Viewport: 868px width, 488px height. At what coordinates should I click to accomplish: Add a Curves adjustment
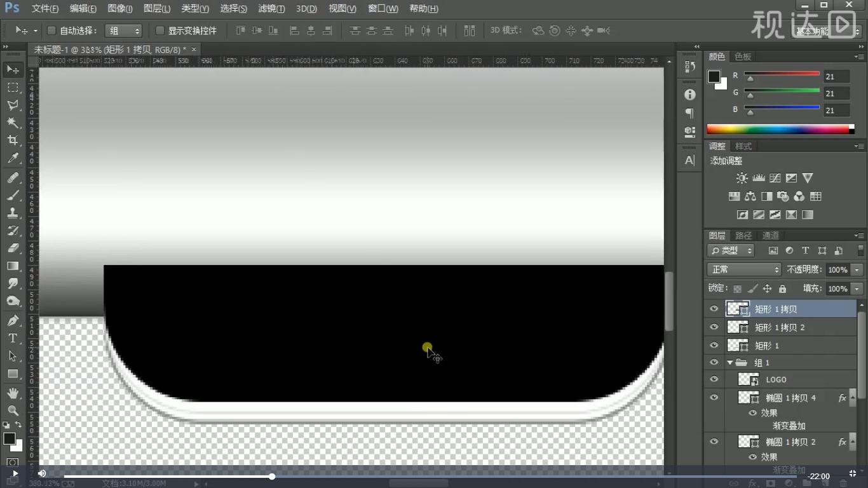pos(775,179)
